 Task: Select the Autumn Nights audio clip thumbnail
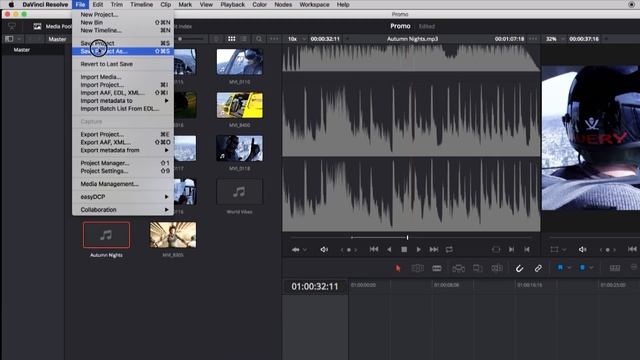(x=107, y=235)
